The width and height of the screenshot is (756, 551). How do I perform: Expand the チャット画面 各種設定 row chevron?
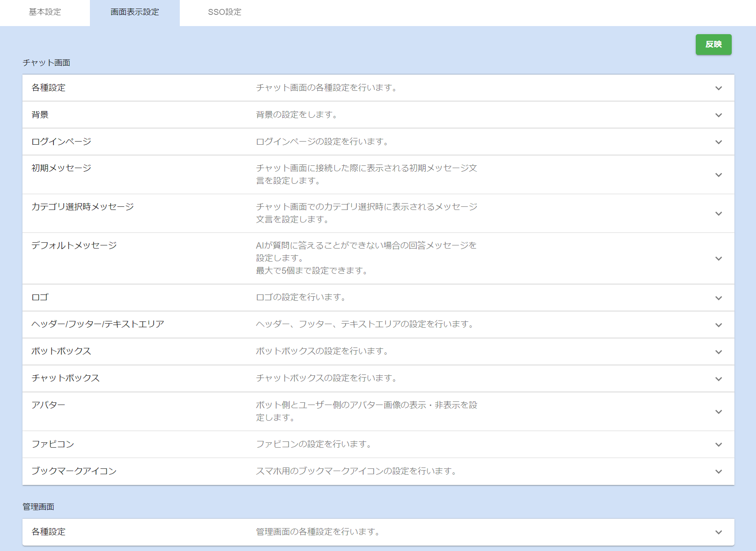pyautogui.click(x=718, y=88)
